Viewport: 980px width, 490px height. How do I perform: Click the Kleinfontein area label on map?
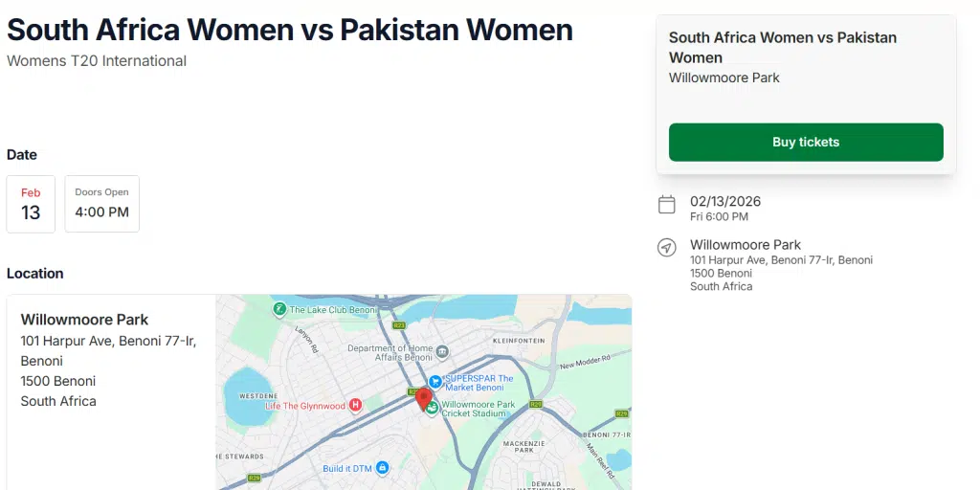pyautogui.click(x=518, y=341)
